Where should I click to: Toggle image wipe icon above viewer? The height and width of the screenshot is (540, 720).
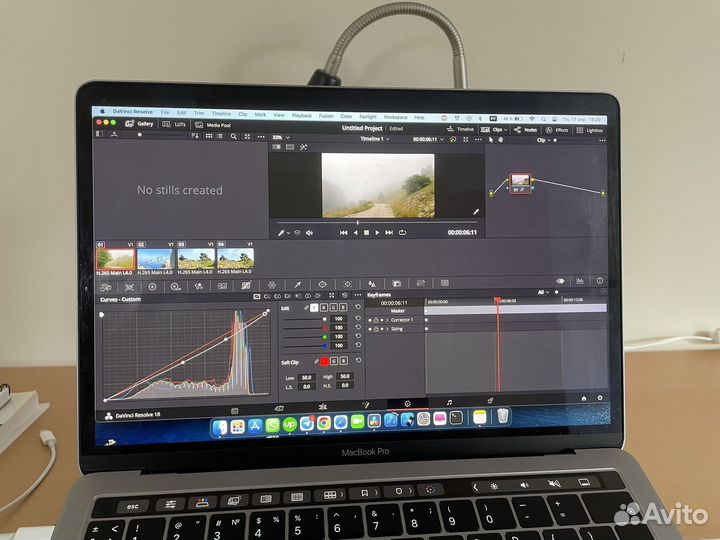click(276, 147)
